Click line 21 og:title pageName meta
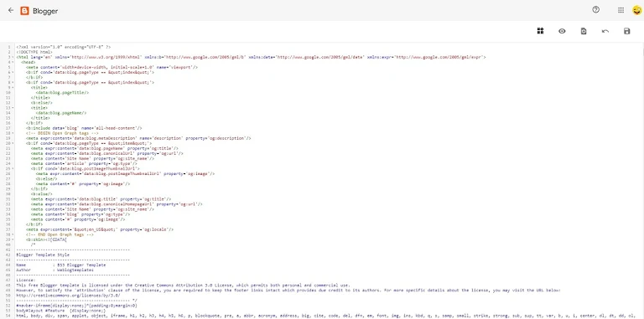This screenshot has height=319, width=644. point(105,148)
